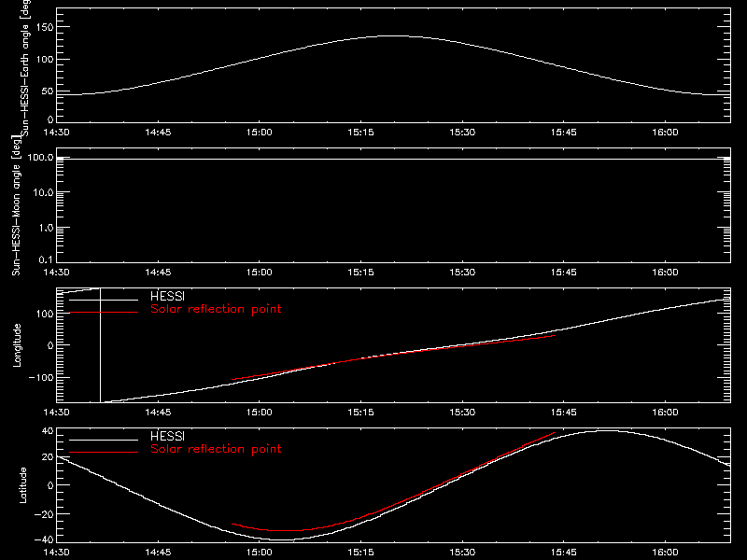
Task: Pick white HESSI legend line in Latitude plot
Action: (104, 440)
